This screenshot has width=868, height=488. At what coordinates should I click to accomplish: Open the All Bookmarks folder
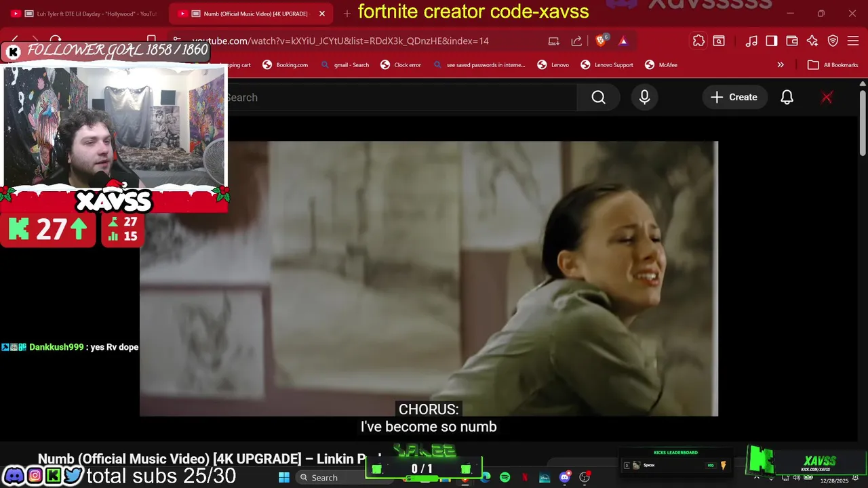(x=833, y=65)
